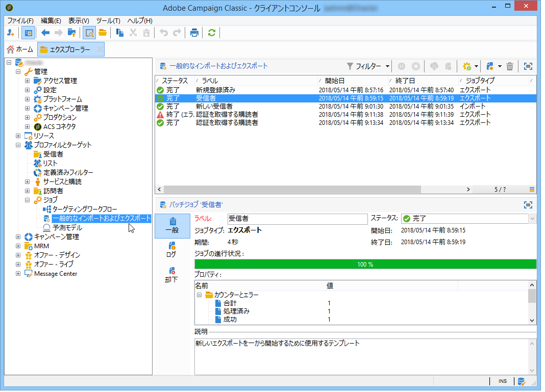The width and height of the screenshot is (545, 392).
Task: Open the 却下 rejects tab
Action: click(171, 275)
